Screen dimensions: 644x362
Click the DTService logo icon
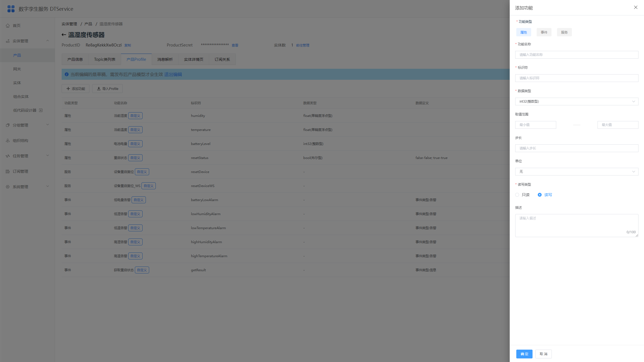tap(11, 9)
